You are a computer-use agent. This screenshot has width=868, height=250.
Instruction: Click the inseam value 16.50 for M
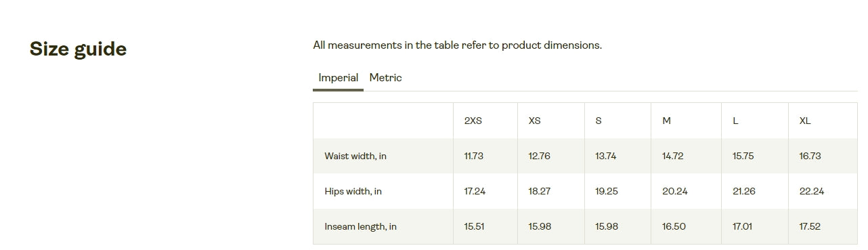674,226
